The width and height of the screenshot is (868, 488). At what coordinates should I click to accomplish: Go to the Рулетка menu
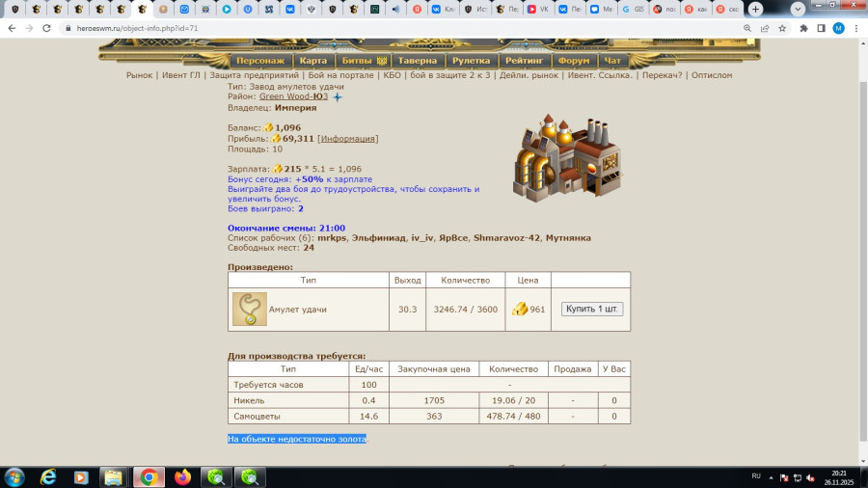pyautogui.click(x=472, y=60)
